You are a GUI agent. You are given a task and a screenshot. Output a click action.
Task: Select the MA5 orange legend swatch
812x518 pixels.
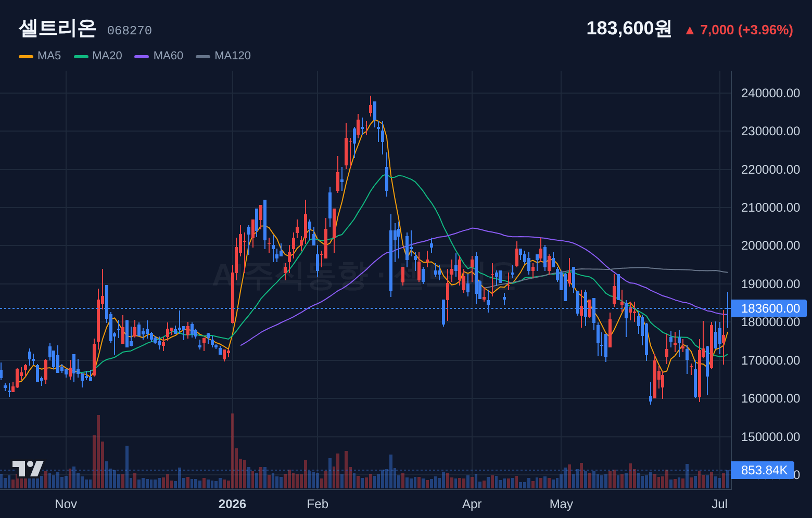coord(26,56)
